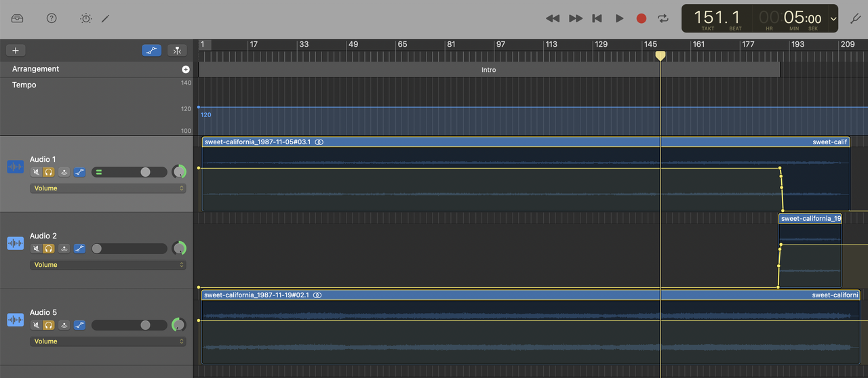This screenshot has width=868, height=378.
Task: Click the red Record button
Action: pyautogui.click(x=642, y=18)
